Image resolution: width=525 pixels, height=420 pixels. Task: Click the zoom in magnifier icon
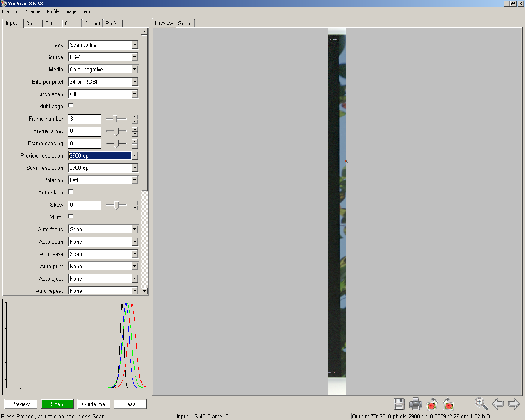click(x=481, y=404)
